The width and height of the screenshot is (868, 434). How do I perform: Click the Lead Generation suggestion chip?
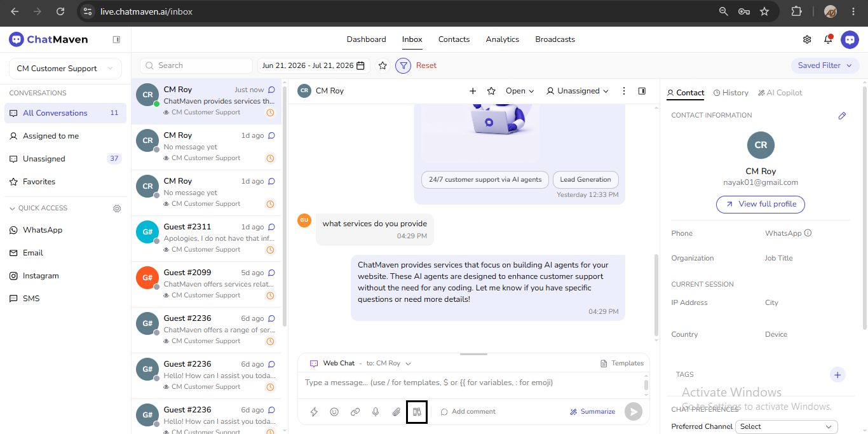pyautogui.click(x=585, y=180)
